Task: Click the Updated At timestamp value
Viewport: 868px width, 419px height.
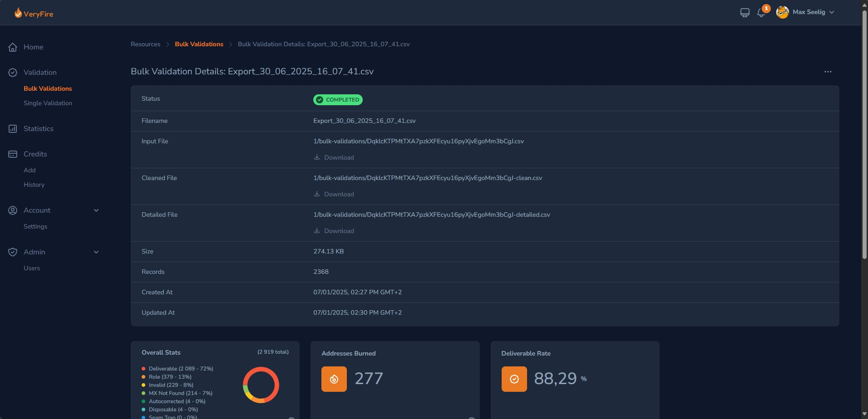Action: [357, 312]
